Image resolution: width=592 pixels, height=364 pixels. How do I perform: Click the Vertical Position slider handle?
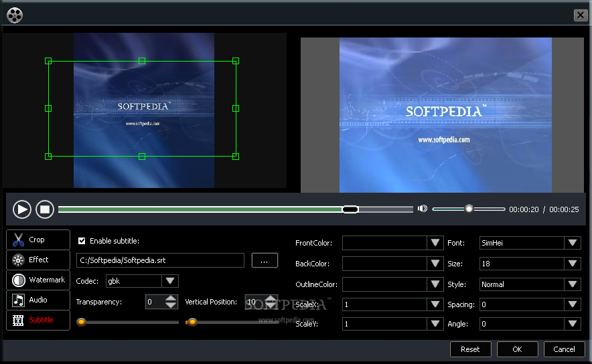pyautogui.click(x=192, y=322)
